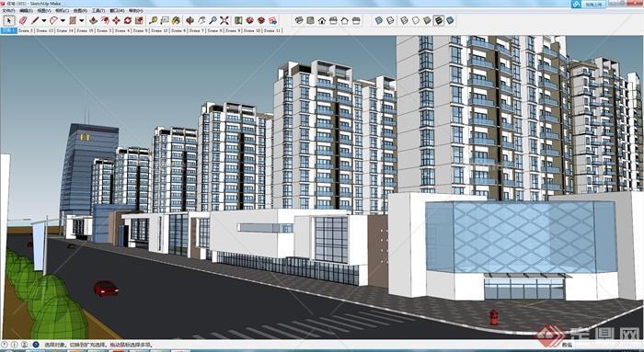Image resolution: width=644 pixels, height=352 pixels.
Task: Open the 窗口(W) menu
Action: 117,11
